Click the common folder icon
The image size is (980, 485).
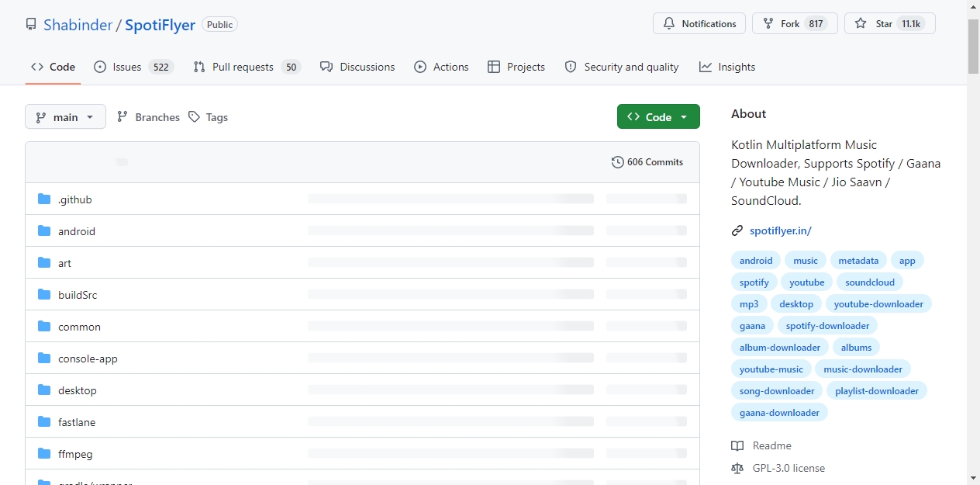[x=44, y=327]
